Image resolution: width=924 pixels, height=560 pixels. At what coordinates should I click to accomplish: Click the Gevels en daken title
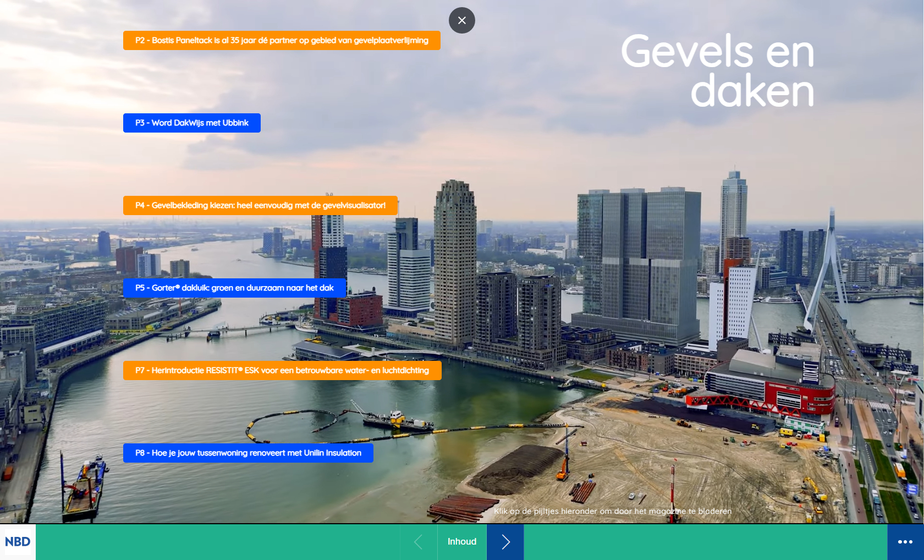point(718,70)
